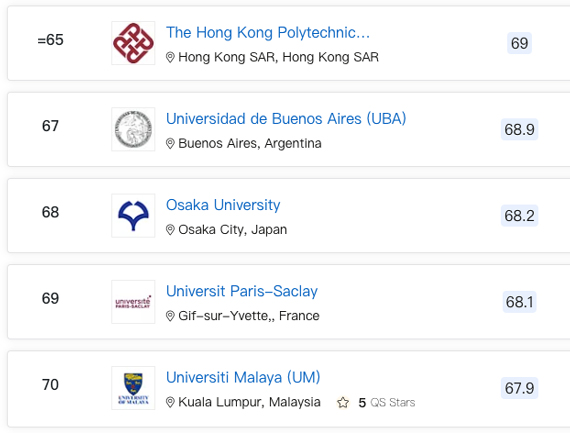Open the Osaka University link

tap(223, 205)
